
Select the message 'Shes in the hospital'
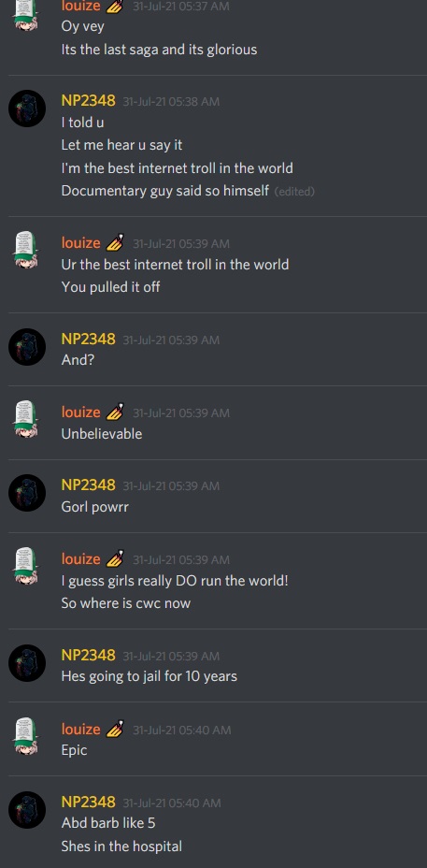tap(121, 846)
